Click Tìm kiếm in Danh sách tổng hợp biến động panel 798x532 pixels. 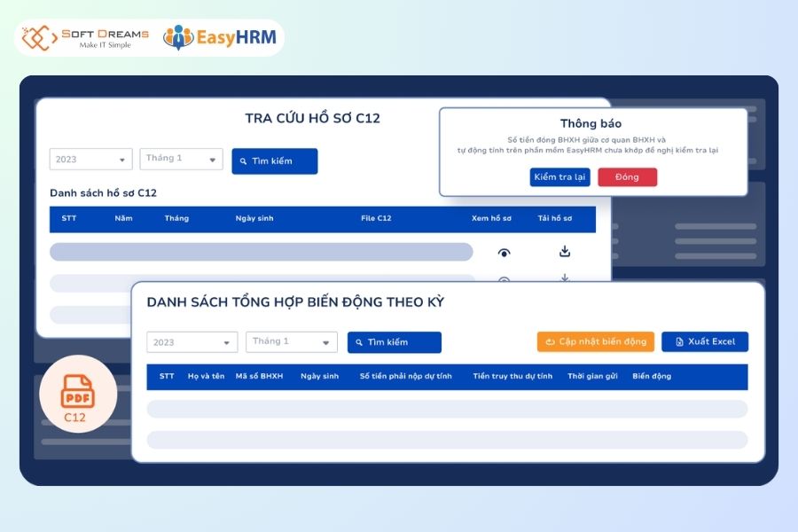(394, 342)
